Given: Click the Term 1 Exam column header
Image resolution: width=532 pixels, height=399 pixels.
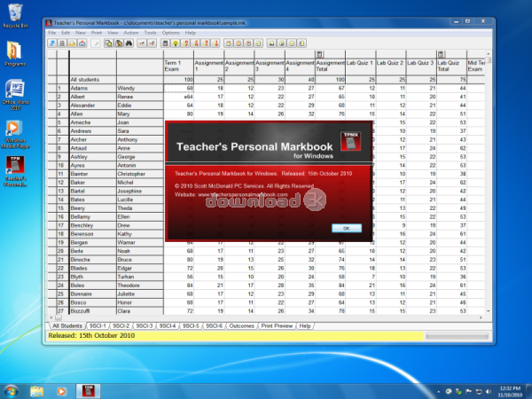Looking at the screenshot, I should [x=178, y=66].
